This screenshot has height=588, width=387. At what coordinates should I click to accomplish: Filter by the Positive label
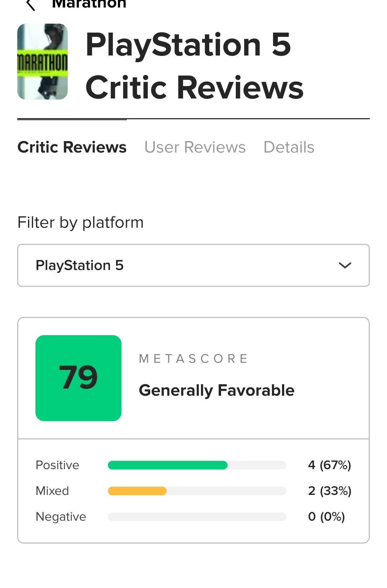click(57, 465)
